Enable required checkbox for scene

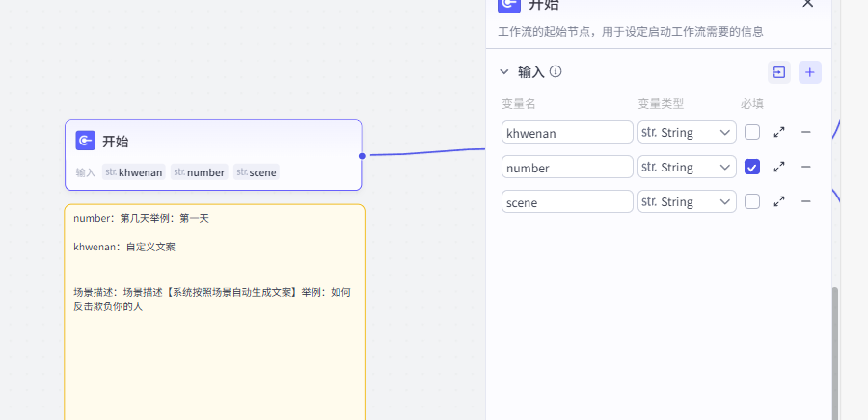pos(752,201)
